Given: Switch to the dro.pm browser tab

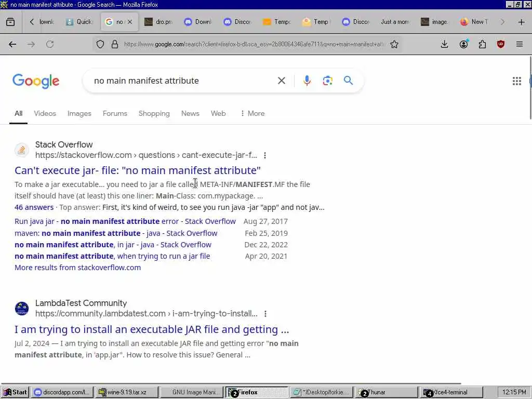Looking at the screenshot, I should [159, 22].
